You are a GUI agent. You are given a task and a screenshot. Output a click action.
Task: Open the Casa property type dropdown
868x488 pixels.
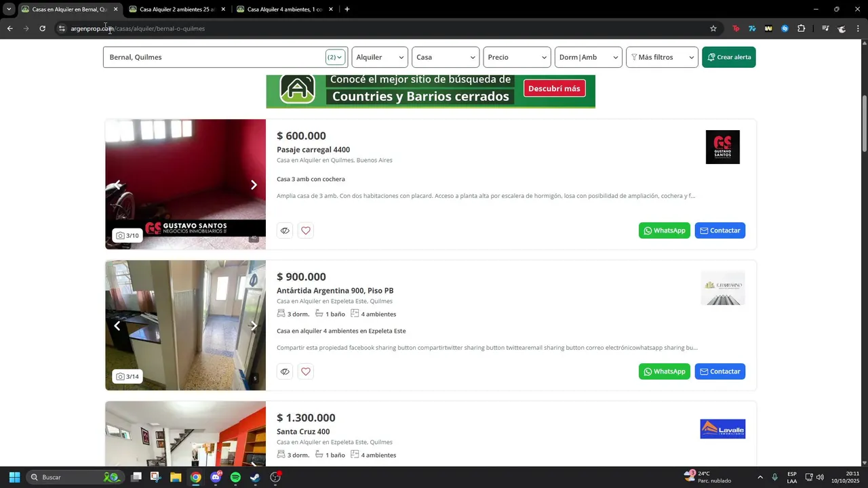pos(446,57)
